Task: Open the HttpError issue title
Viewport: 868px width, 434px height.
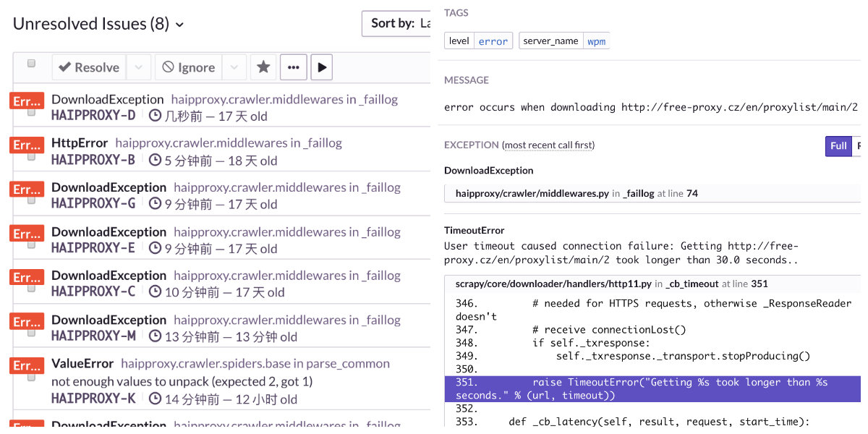Action: click(80, 143)
